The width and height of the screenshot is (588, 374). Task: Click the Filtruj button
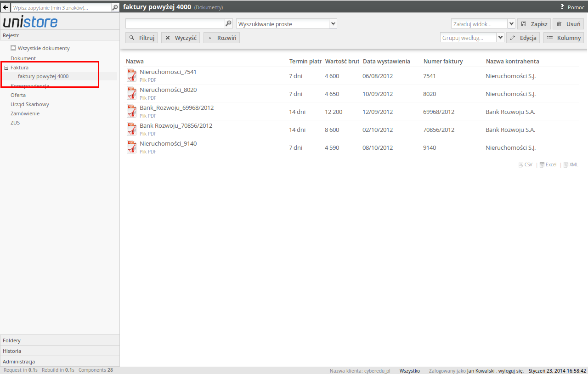coord(141,38)
